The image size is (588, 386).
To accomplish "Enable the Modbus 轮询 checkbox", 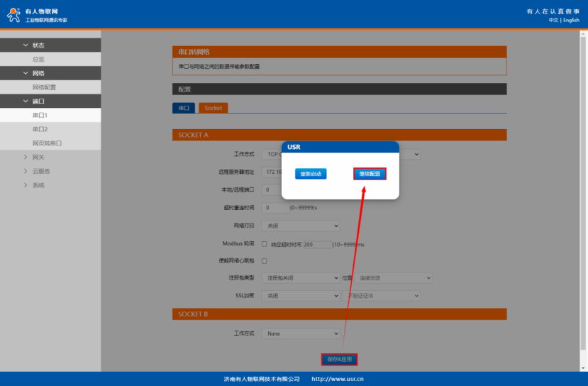I will [265, 244].
